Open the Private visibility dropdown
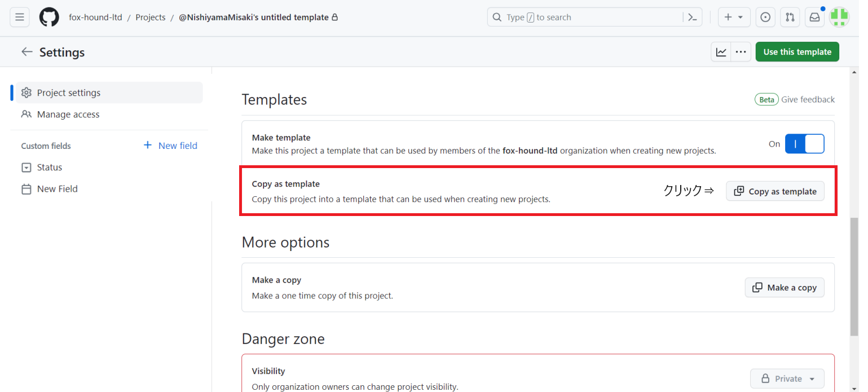 click(x=787, y=378)
